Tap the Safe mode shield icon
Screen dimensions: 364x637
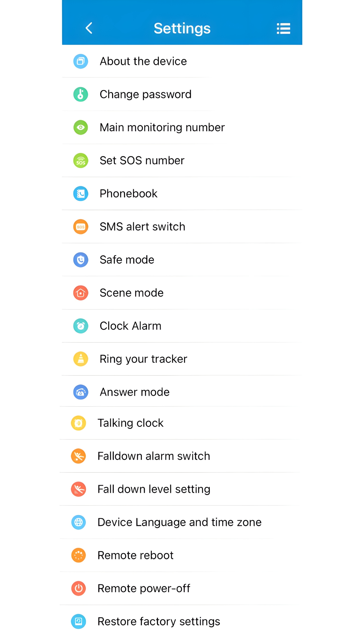pyautogui.click(x=81, y=260)
